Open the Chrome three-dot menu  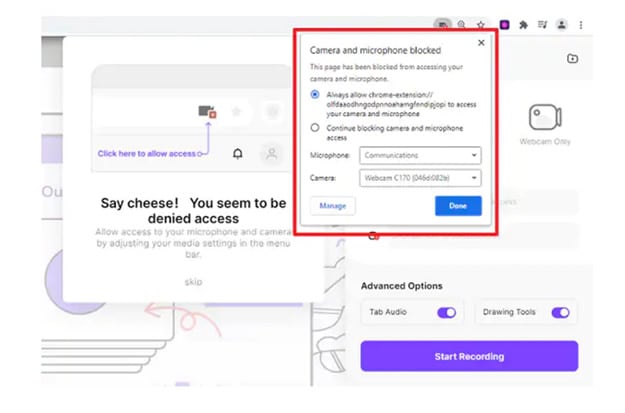pos(581,24)
